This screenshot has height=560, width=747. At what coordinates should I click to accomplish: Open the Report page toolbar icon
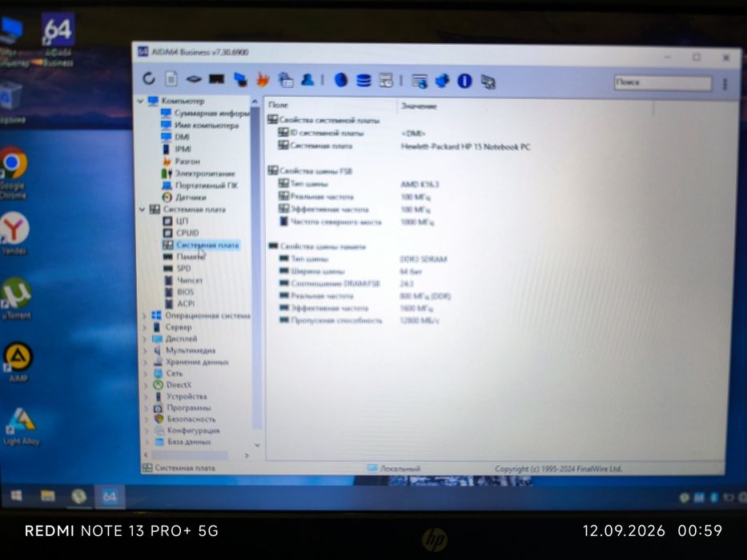click(x=171, y=78)
